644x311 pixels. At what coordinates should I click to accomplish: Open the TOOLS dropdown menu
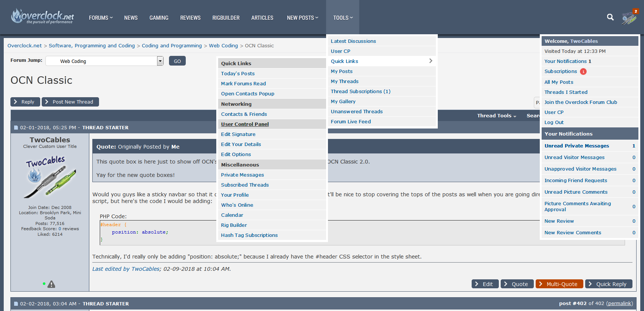point(343,18)
